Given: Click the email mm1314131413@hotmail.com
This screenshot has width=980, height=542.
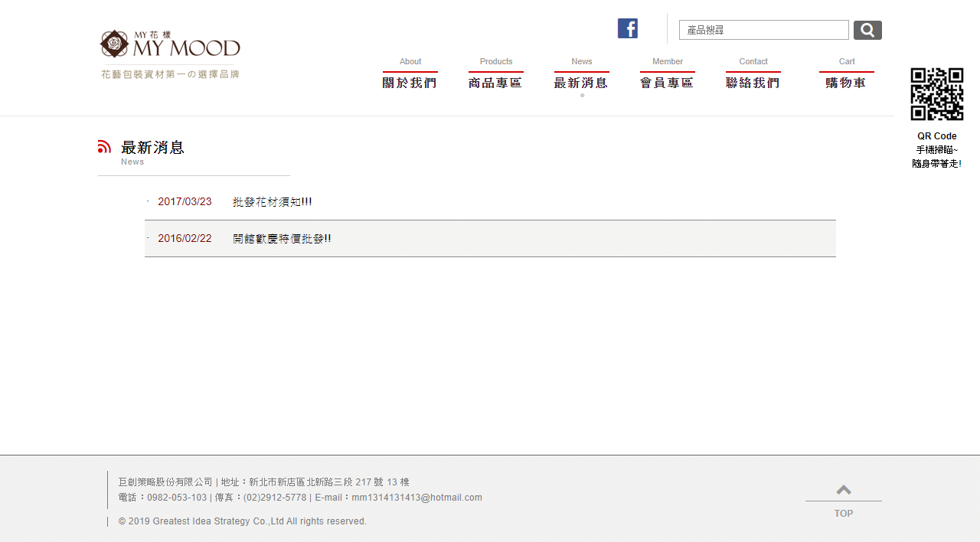Looking at the screenshot, I should [x=417, y=498].
